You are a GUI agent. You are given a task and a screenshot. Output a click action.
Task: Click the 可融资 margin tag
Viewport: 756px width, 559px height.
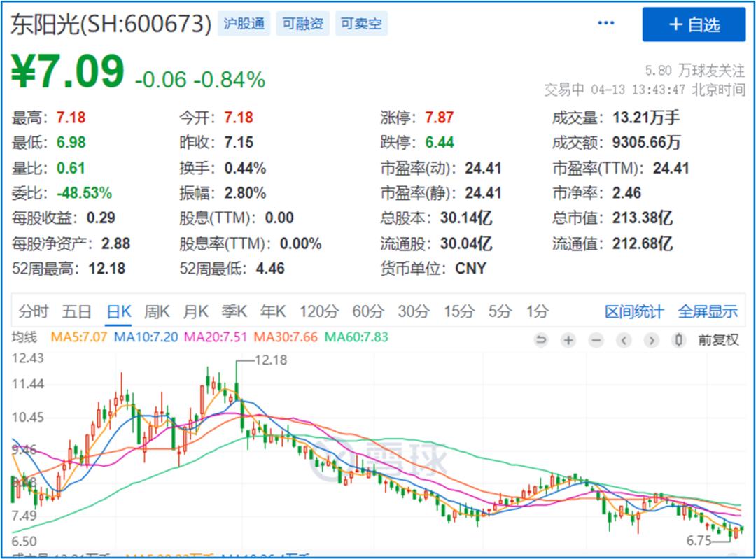click(x=302, y=23)
